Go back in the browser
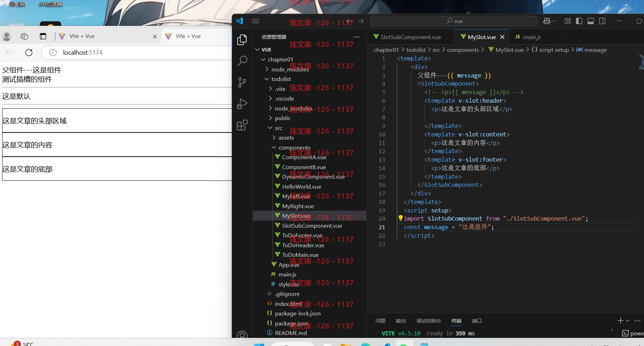 9,53
